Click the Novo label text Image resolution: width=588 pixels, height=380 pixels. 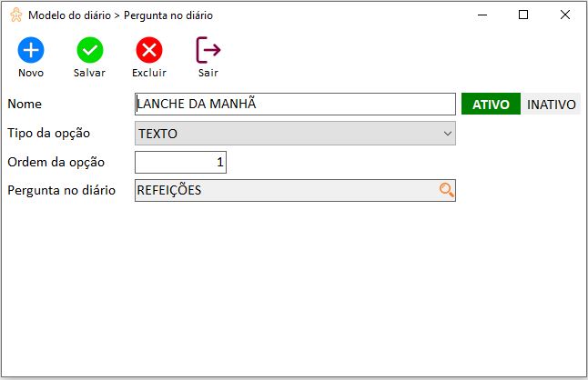pyautogui.click(x=31, y=73)
